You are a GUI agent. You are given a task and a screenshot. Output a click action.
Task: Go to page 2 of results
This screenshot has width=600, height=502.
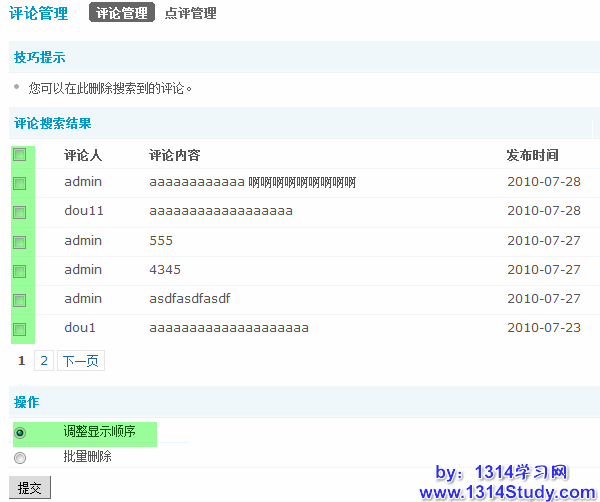(44, 361)
